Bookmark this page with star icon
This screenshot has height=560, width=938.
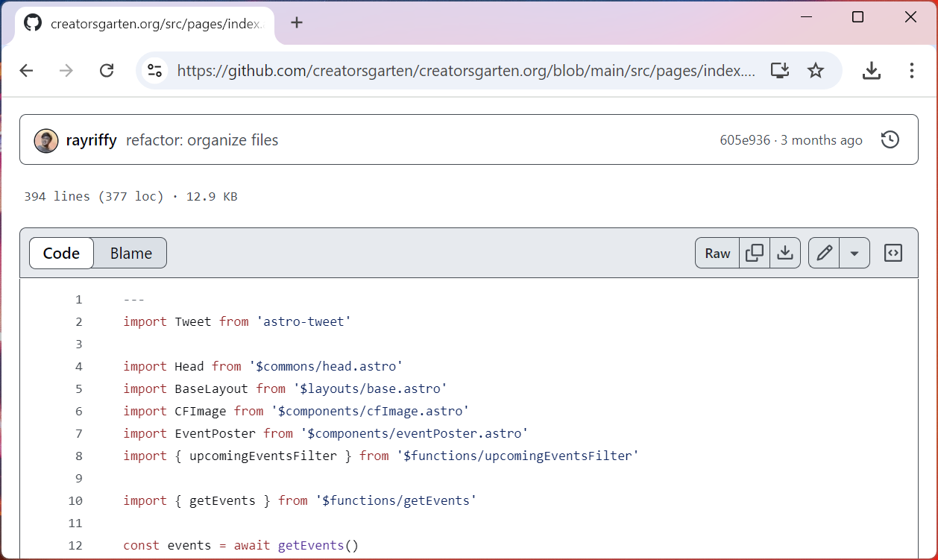(x=816, y=70)
